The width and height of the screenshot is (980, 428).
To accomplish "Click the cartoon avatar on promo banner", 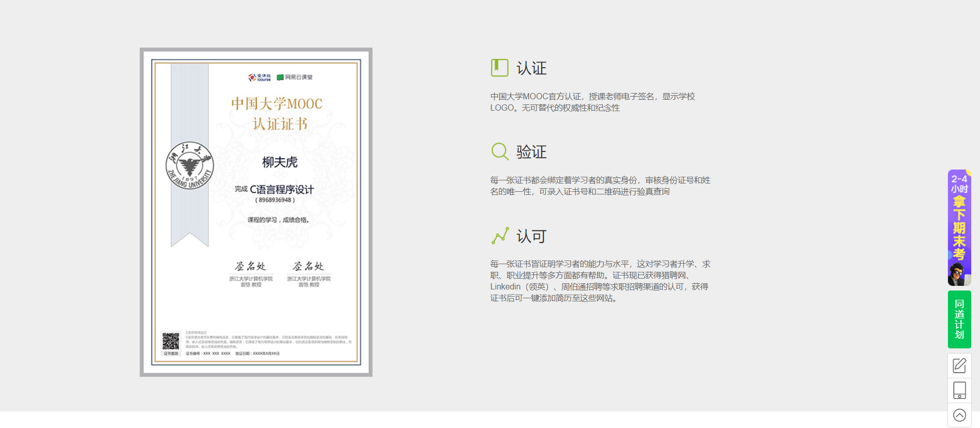I will click(958, 274).
